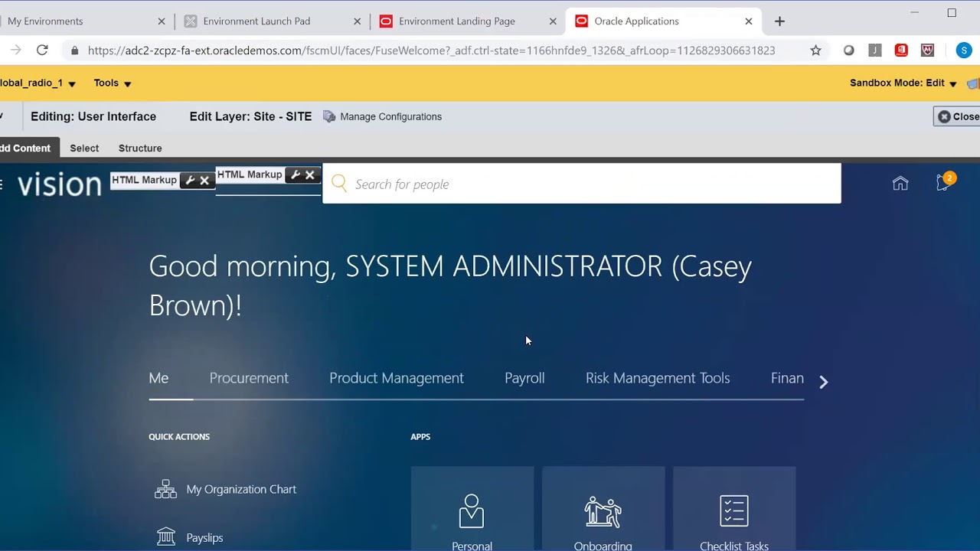The width and height of the screenshot is (980, 551).
Task: Click the red extension icon
Action: coord(901,51)
